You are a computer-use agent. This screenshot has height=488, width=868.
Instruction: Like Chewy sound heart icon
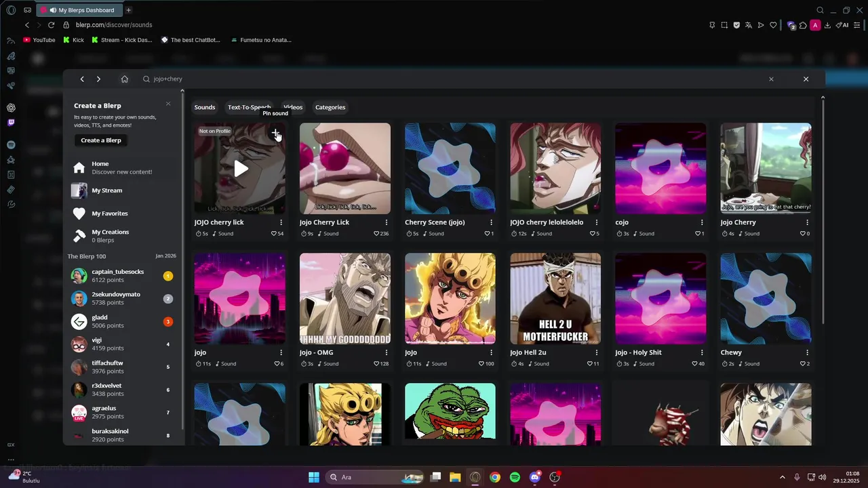click(802, 364)
